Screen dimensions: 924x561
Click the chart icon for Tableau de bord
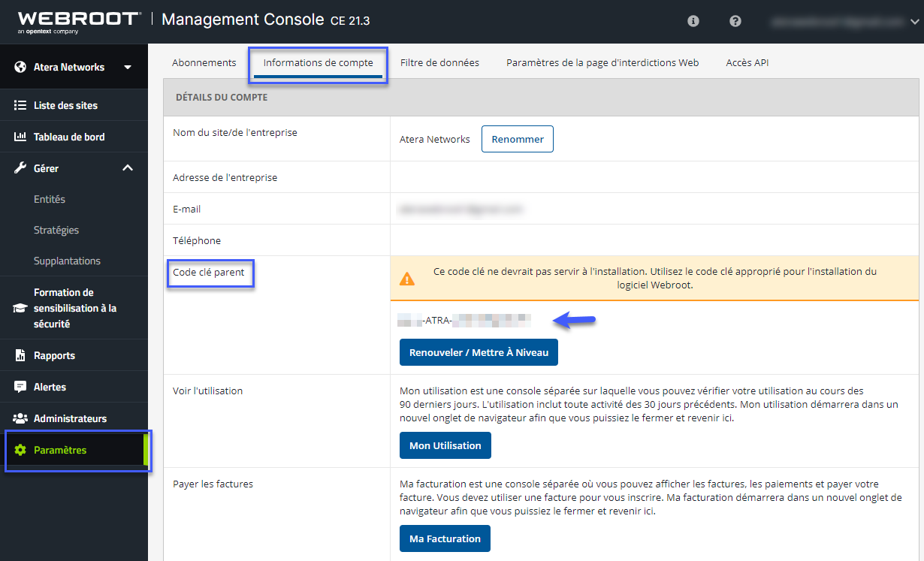tap(20, 137)
